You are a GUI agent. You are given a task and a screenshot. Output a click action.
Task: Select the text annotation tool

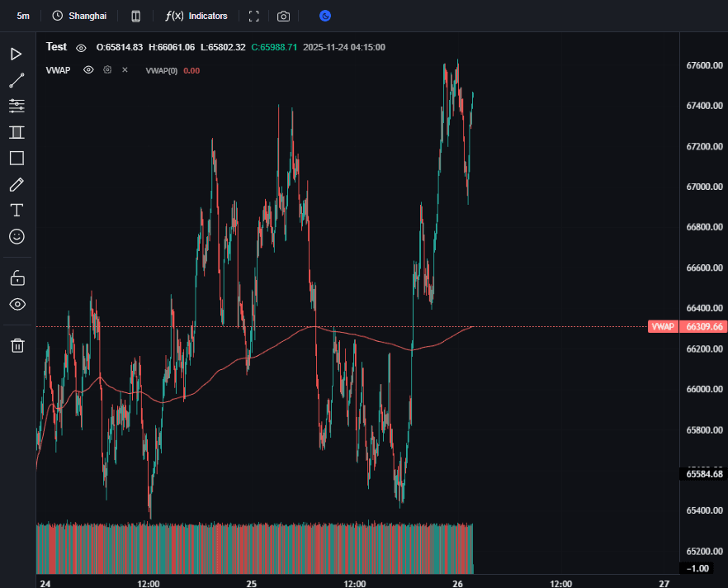click(17, 210)
